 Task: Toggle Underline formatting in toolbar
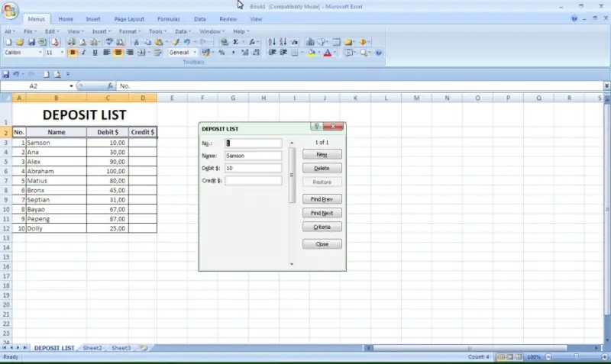point(95,53)
